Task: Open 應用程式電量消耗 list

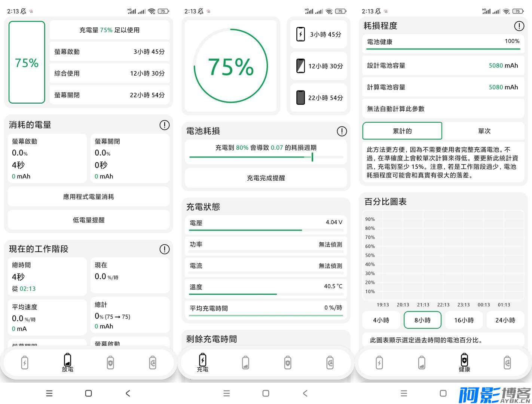Action: coord(89,197)
